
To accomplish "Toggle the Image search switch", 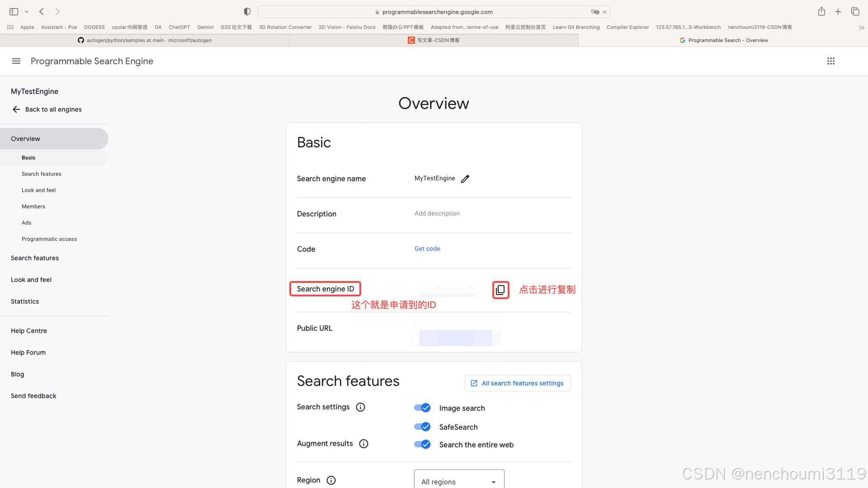I will click(422, 408).
